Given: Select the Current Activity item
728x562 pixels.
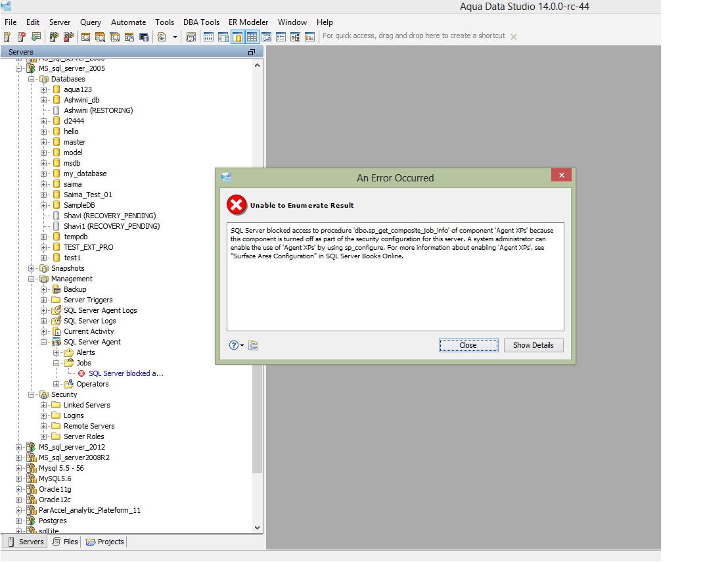Looking at the screenshot, I should click(x=89, y=332).
